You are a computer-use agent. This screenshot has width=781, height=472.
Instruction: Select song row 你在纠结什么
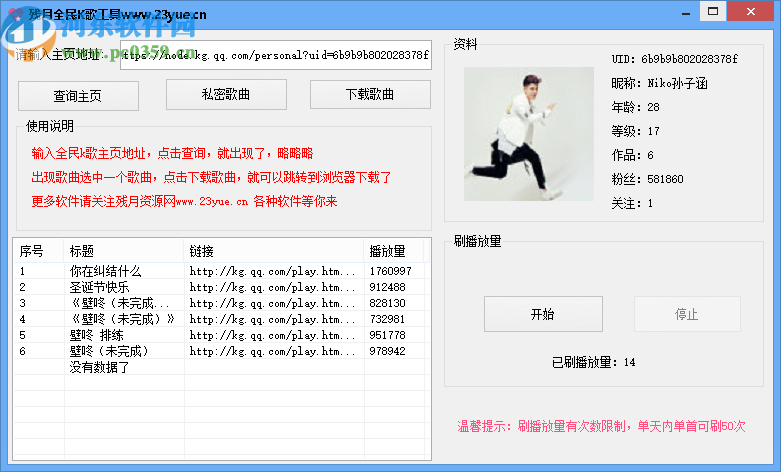[222, 271]
